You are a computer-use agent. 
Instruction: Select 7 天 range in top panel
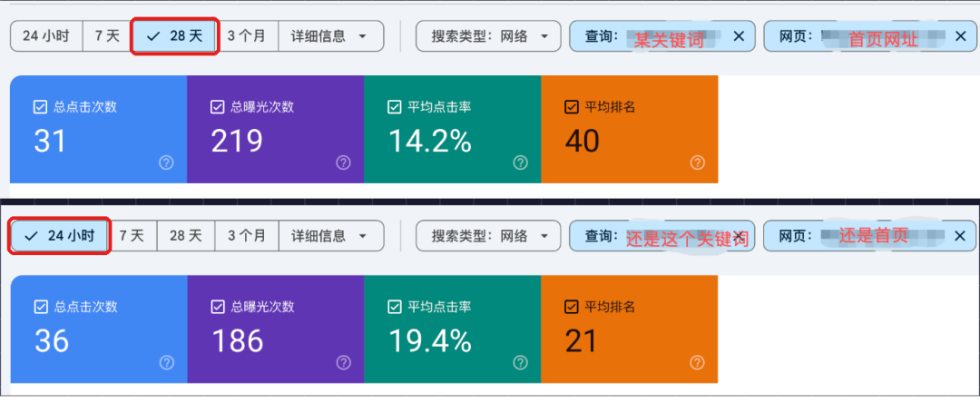point(107,36)
